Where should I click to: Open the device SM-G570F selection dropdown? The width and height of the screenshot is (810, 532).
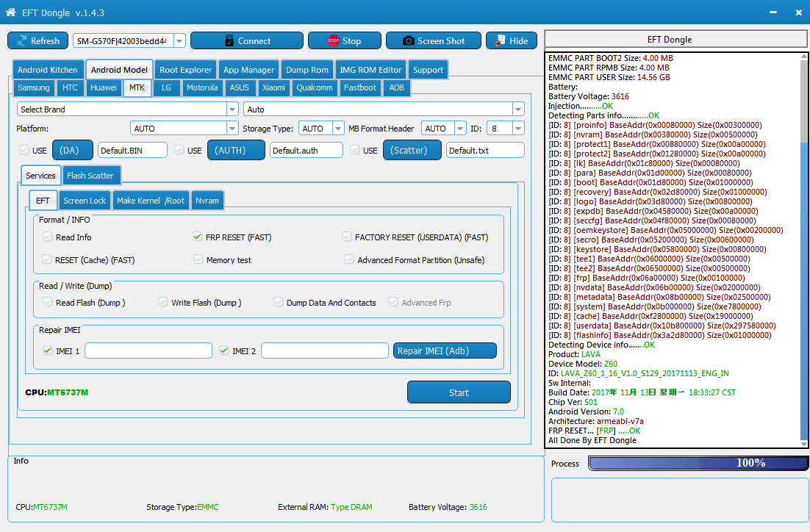(x=180, y=41)
